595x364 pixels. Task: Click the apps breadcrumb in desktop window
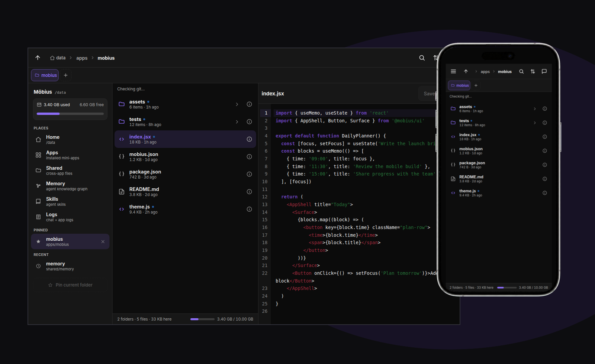(x=82, y=58)
